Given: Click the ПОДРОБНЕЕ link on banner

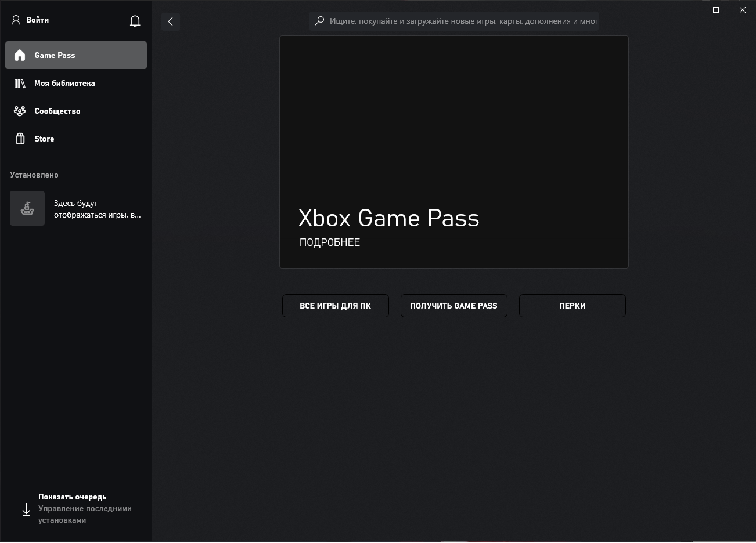Looking at the screenshot, I should [330, 242].
